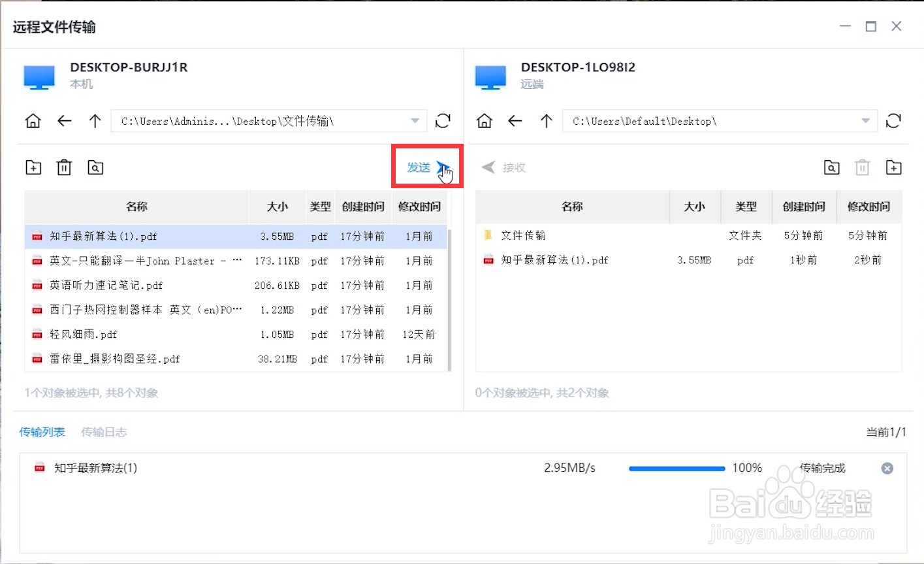
Task: Open search in the local file panel
Action: coord(95,167)
